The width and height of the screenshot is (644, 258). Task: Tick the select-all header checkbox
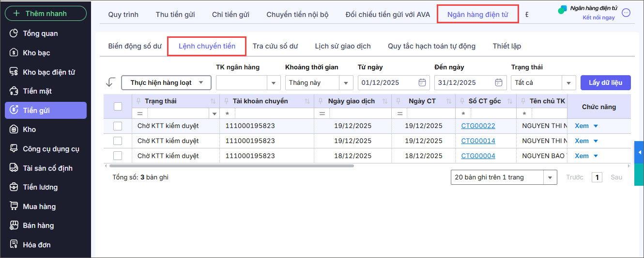click(x=118, y=106)
